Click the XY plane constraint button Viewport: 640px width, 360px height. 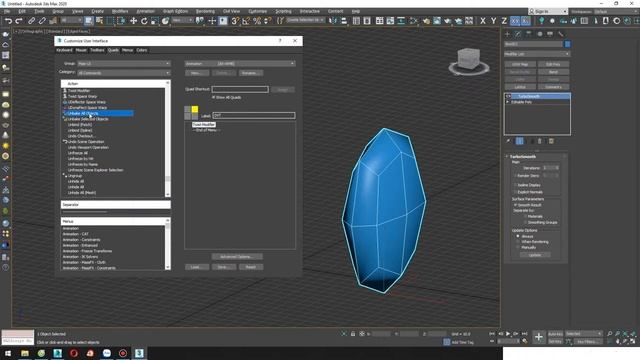click(x=515, y=21)
